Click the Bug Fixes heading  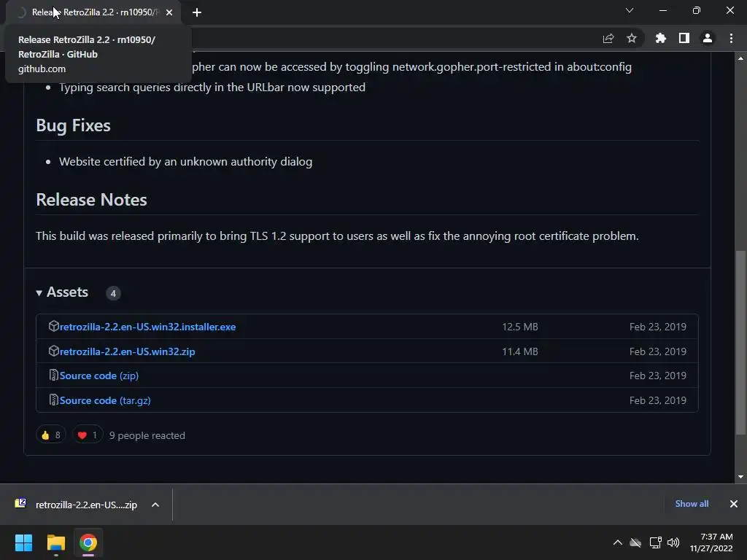[74, 125]
